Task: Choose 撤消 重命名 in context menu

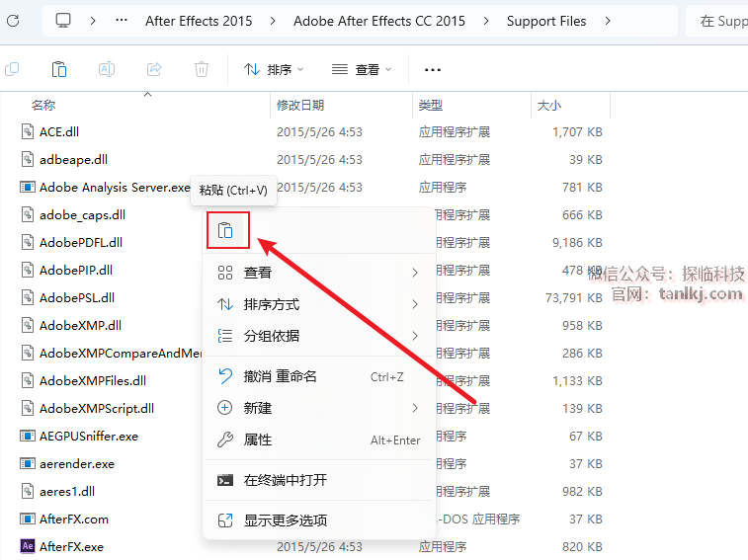Action: click(319, 377)
